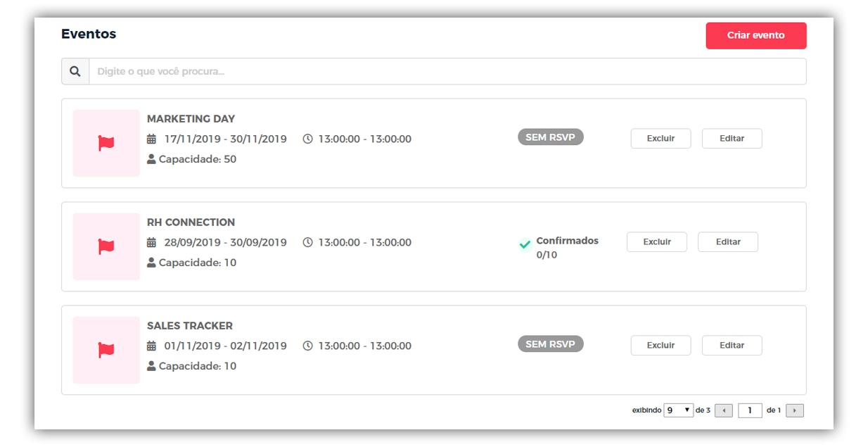Click calendar icon in MARKETING DAY row
This screenshot has width=868, height=447.
pyautogui.click(x=151, y=139)
